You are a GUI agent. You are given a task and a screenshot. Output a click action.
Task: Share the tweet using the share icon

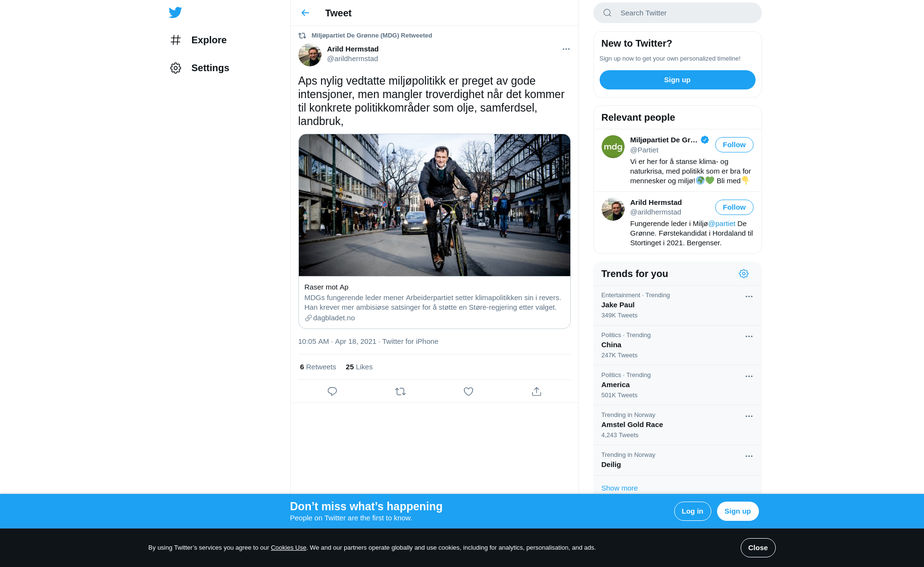[537, 391]
